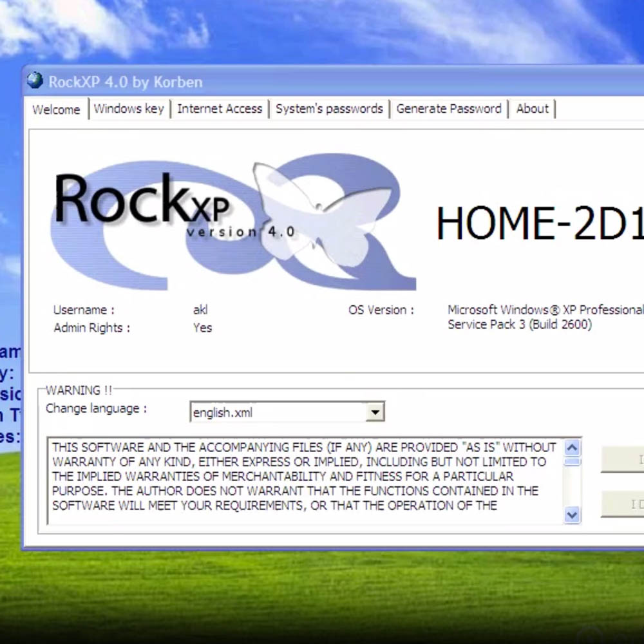Click inside the disclaimer warning text box
644x644 pixels.
306,481
